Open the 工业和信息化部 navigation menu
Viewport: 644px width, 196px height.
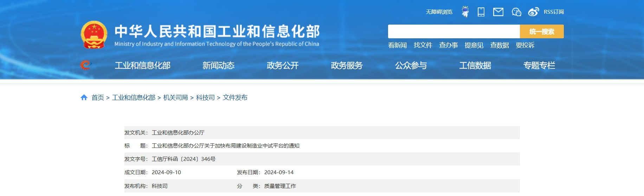[x=142, y=65]
